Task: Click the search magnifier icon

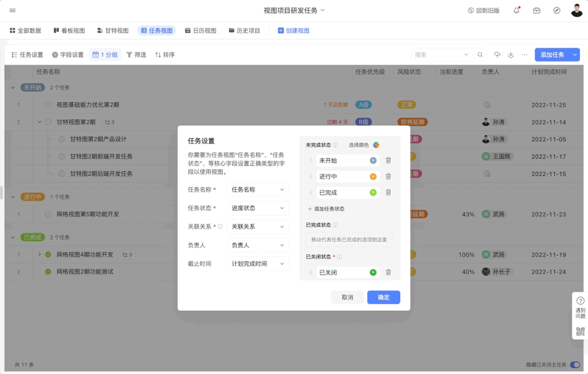Action: (480, 55)
